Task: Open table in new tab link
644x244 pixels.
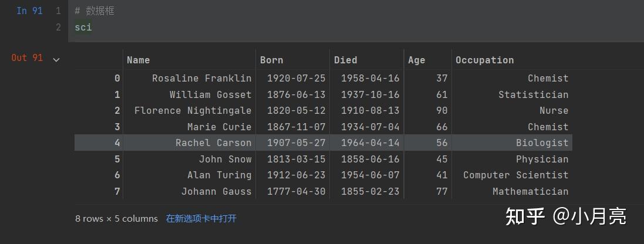Action: [201, 219]
